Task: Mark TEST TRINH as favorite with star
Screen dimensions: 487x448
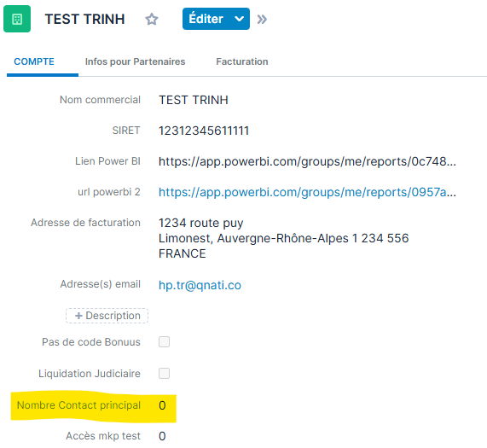Action: click(152, 20)
